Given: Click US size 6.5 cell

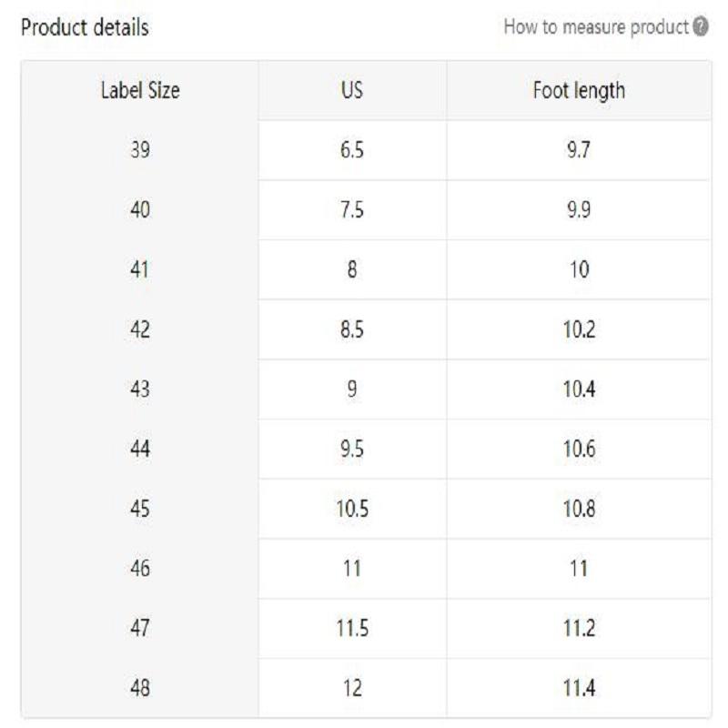Looking at the screenshot, I should 351,149.
